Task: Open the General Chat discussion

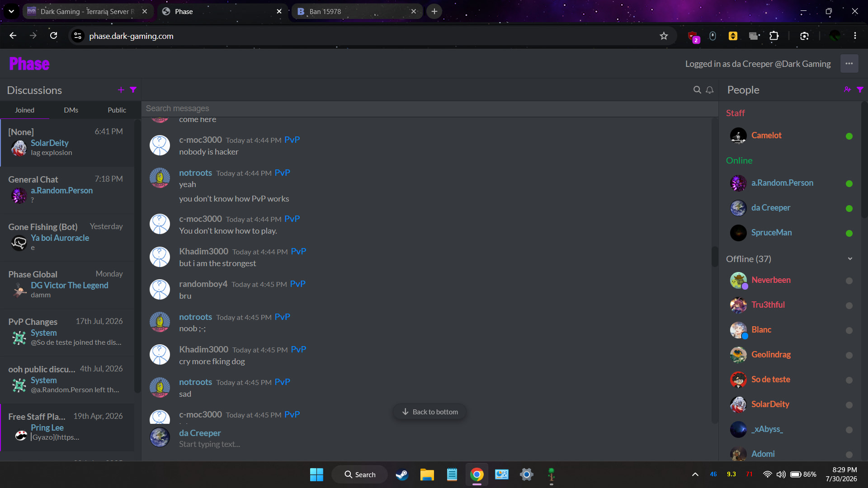Action: [x=67, y=190]
